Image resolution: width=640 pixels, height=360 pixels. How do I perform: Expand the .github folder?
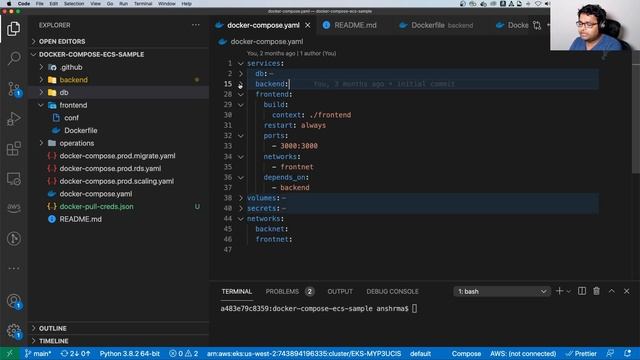(71, 67)
